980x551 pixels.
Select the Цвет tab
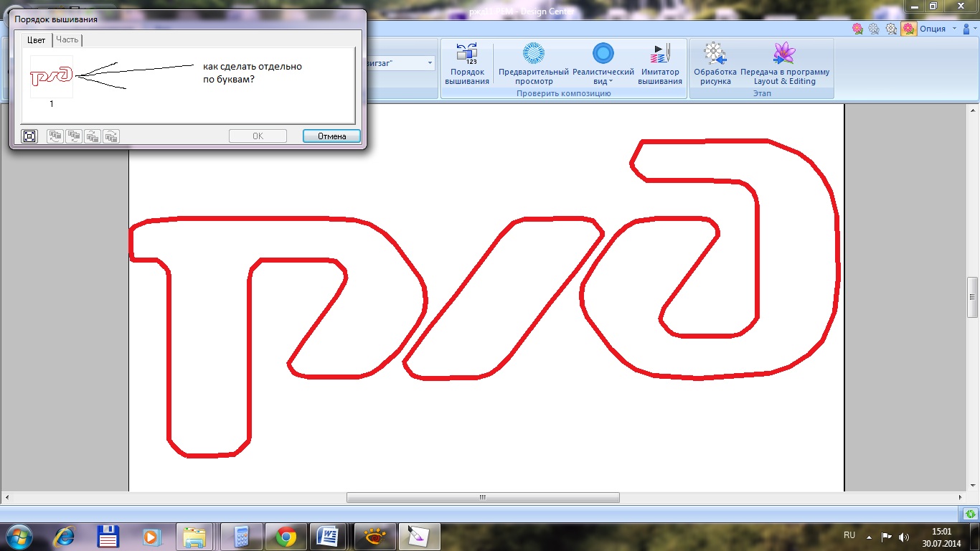pos(36,40)
